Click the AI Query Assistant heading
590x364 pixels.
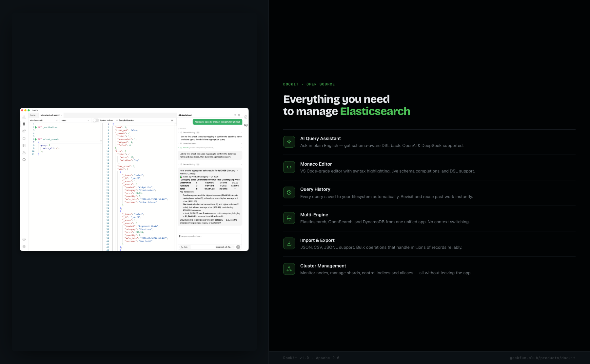coord(321,139)
